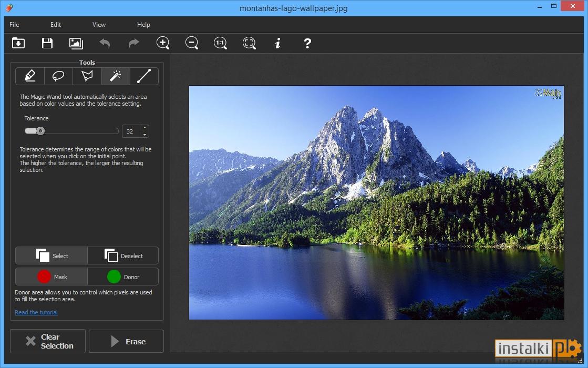
Task: Choose the green Donor area mode
Action: click(x=123, y=277)
